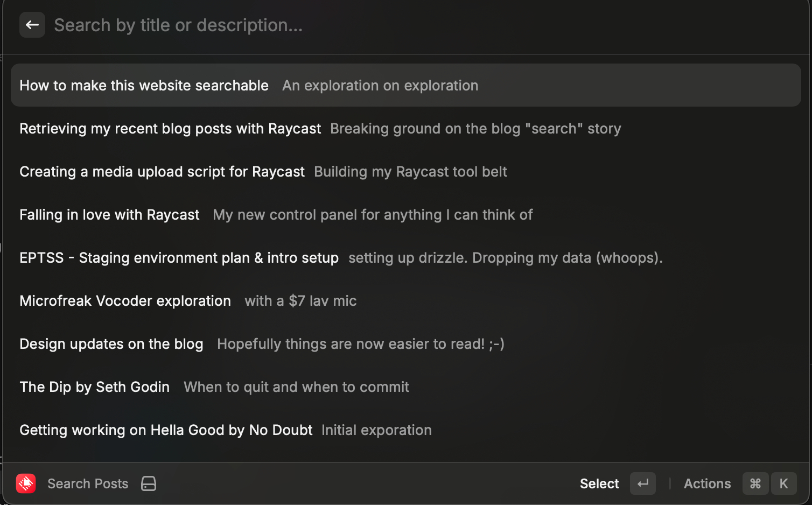Click "My new control panel for anything" description

coord(373,215)
